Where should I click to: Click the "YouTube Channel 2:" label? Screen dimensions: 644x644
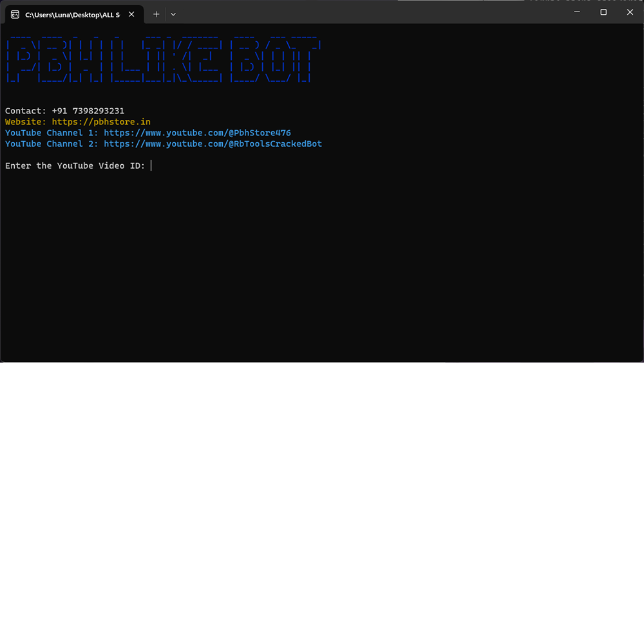click(52, 144)
